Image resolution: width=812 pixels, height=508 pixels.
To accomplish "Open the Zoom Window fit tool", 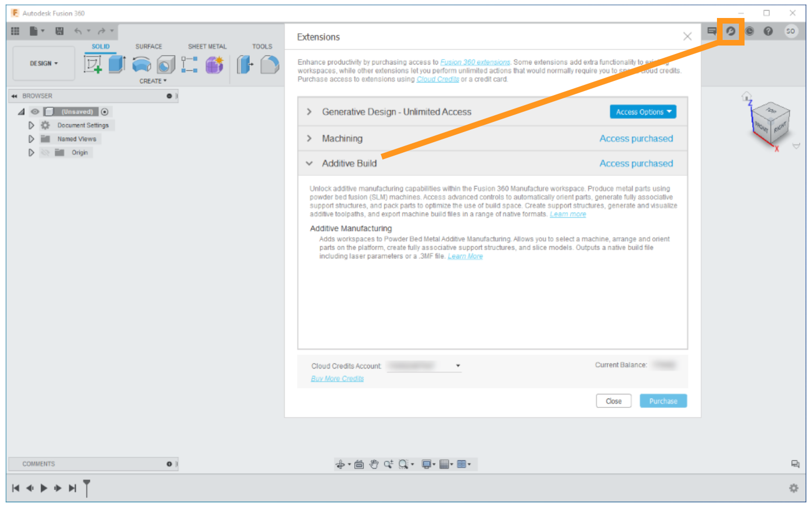I will point(404,464).
